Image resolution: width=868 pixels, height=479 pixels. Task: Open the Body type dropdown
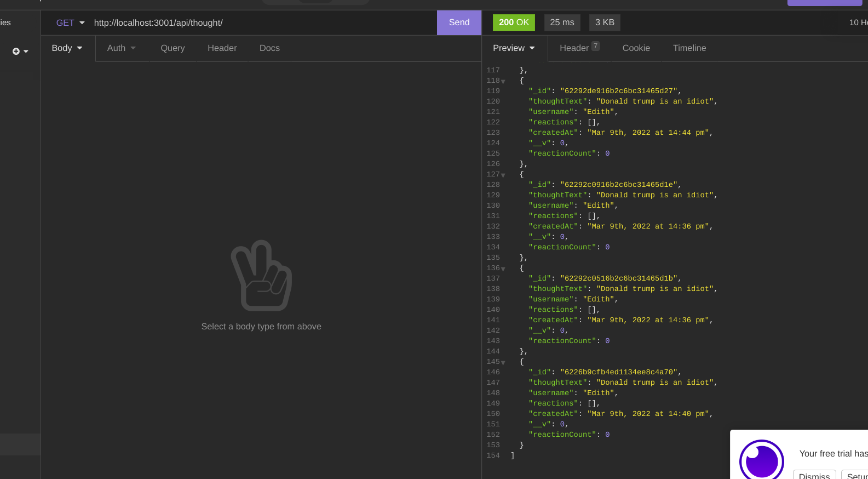[67, 48]
